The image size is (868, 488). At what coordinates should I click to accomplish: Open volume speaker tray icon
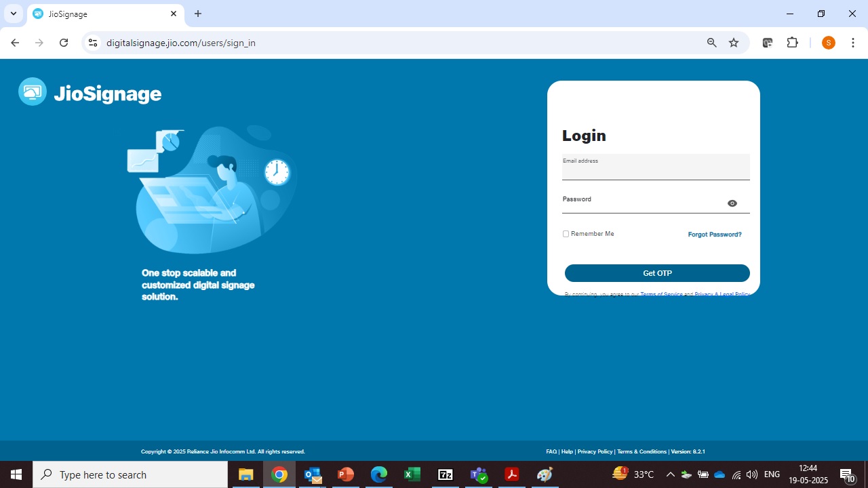coord(751,474)
